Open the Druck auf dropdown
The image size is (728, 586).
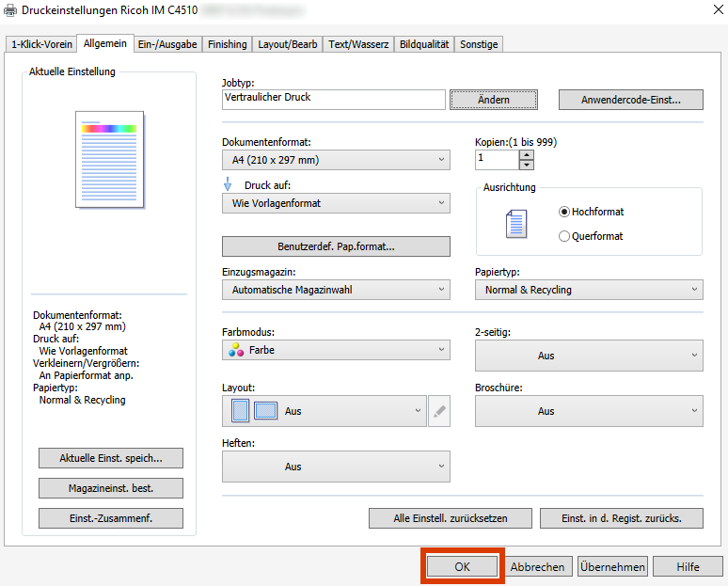(x=336, y=203)
